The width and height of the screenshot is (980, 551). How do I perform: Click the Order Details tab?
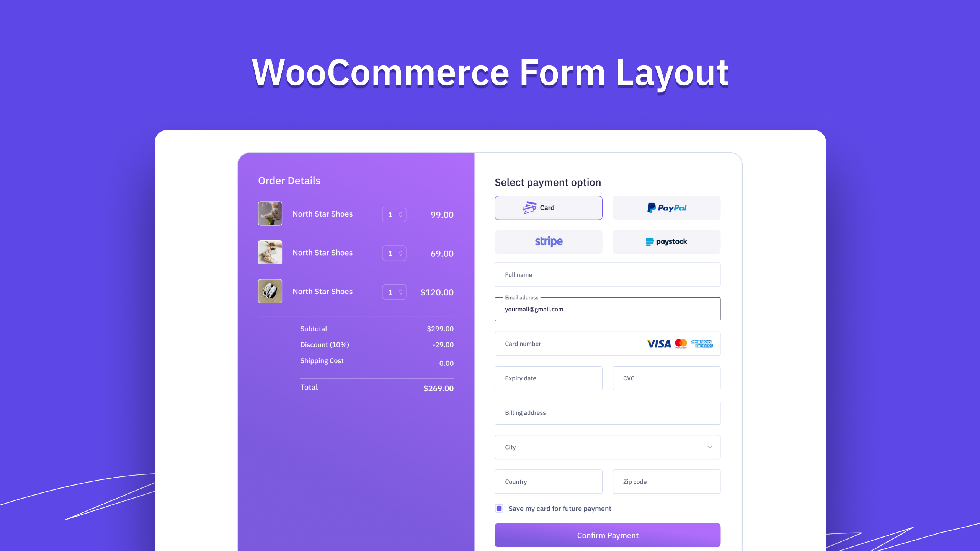pyautogui.click(x=289, y=180)
